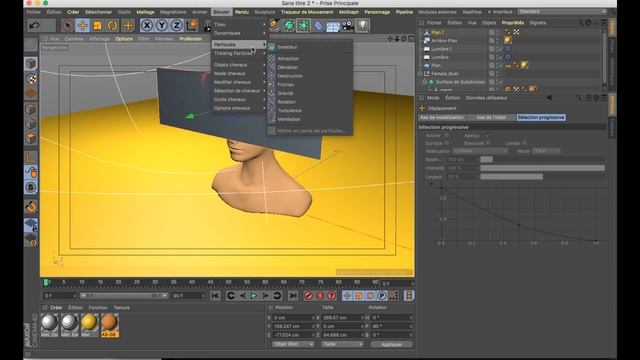640x360 pixels.
Task: Expand the Mode cheveux submenu
Action: (239, 73)
